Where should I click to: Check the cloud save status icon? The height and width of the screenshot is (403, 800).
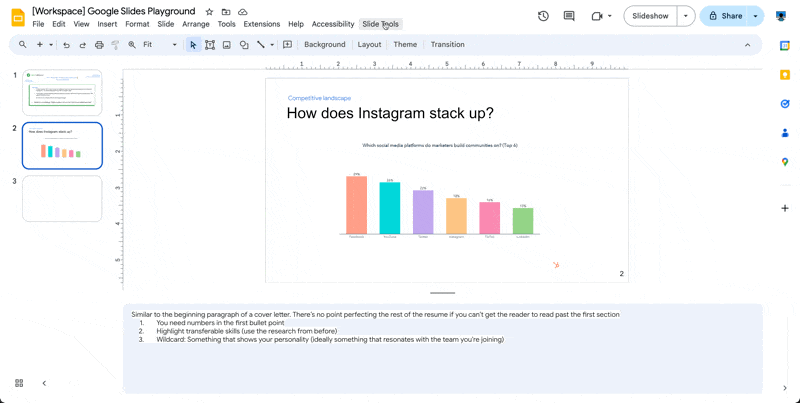point(243,12)
